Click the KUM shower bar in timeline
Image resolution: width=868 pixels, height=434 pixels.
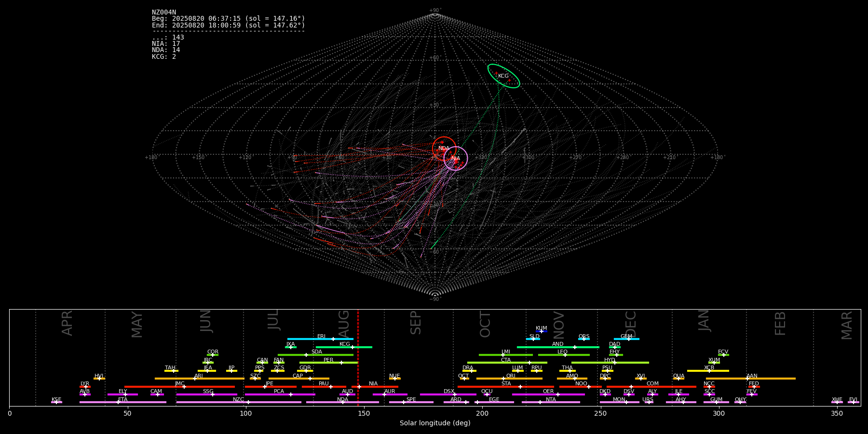542,331
